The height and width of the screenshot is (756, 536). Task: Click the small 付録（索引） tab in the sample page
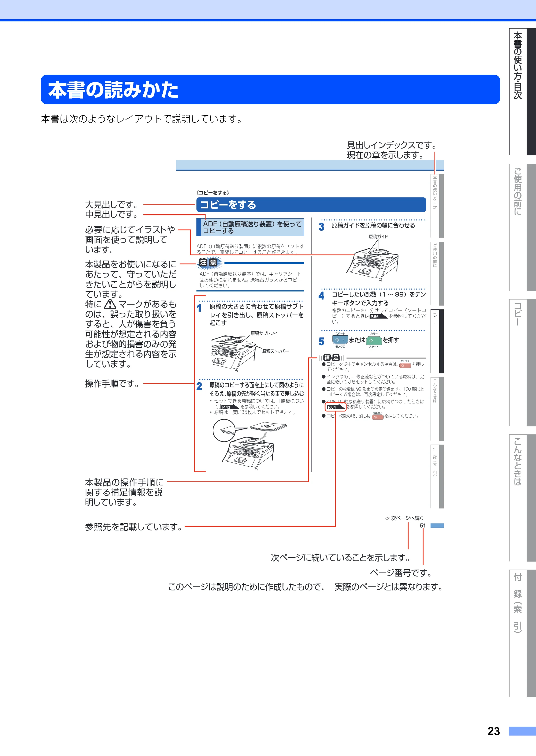point(437,477)
